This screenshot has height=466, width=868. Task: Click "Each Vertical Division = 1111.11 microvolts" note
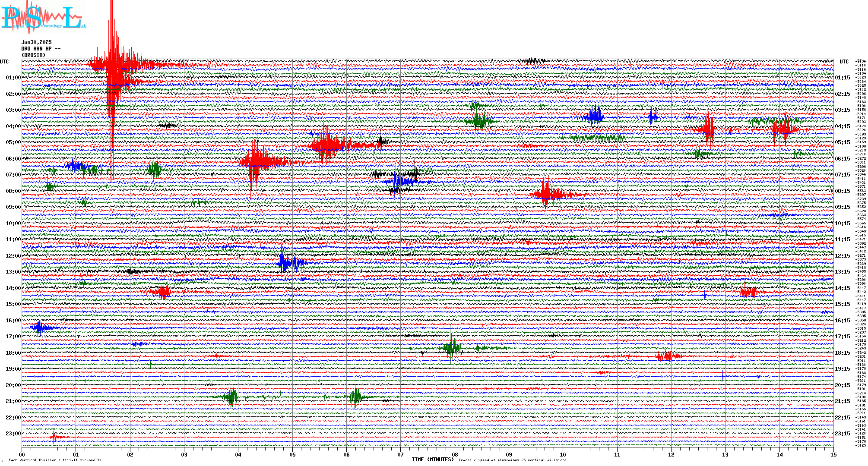55,460
